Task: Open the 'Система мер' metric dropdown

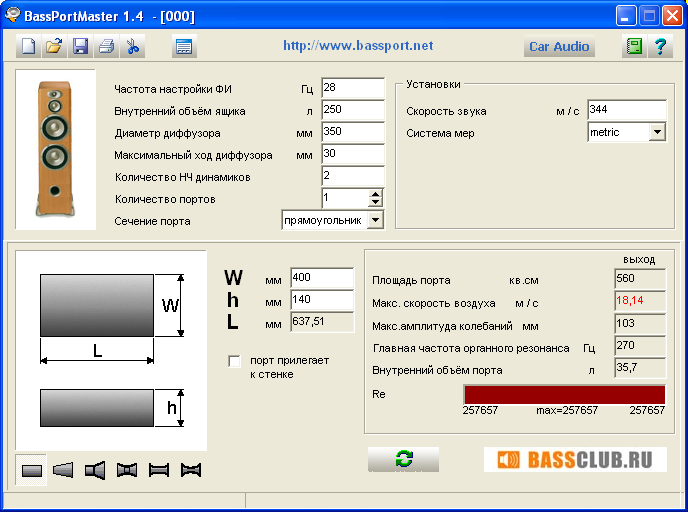Action: tap(657, 132)
